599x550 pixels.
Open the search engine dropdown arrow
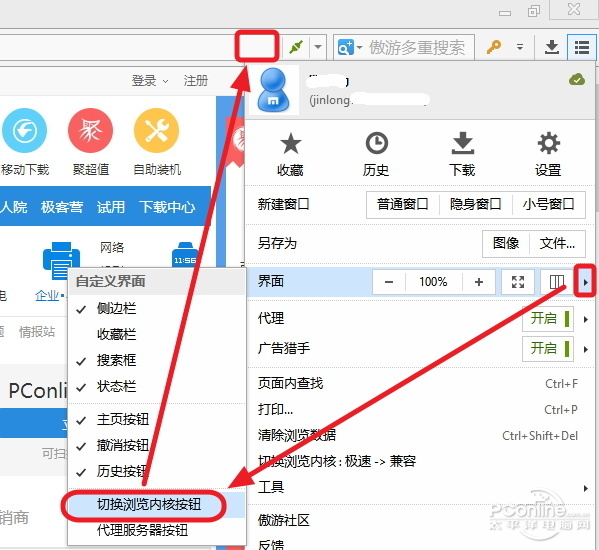[x=359, y=48]
